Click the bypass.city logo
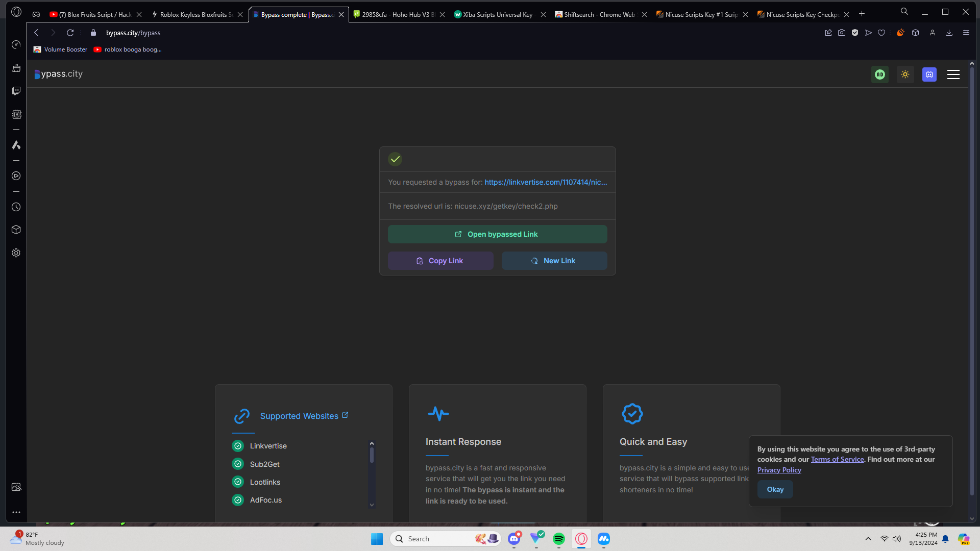Image resolution: width=980 pixels, height=551 pixels. pos(58,74)
